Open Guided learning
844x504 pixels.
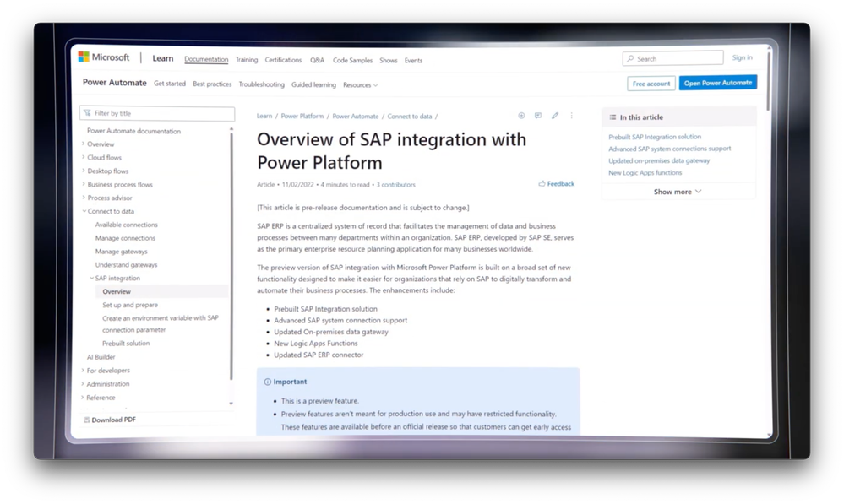(313, 84)
